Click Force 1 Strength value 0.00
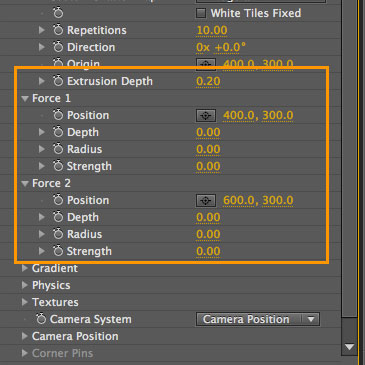 [x=208, y=166]
